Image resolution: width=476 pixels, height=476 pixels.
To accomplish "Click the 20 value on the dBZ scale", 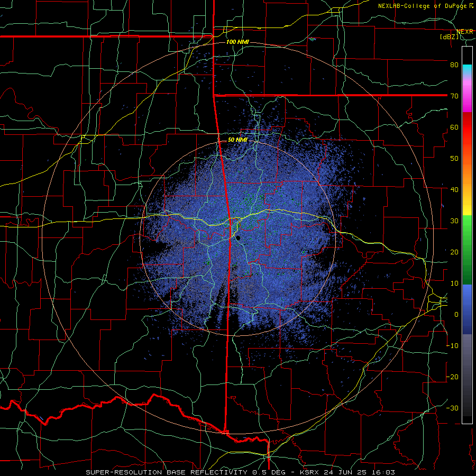I will coord(454,252).
